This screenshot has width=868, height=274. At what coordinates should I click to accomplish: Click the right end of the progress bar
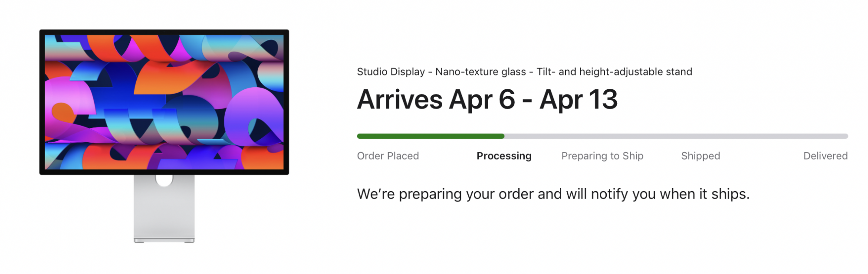tap(845, 136)
